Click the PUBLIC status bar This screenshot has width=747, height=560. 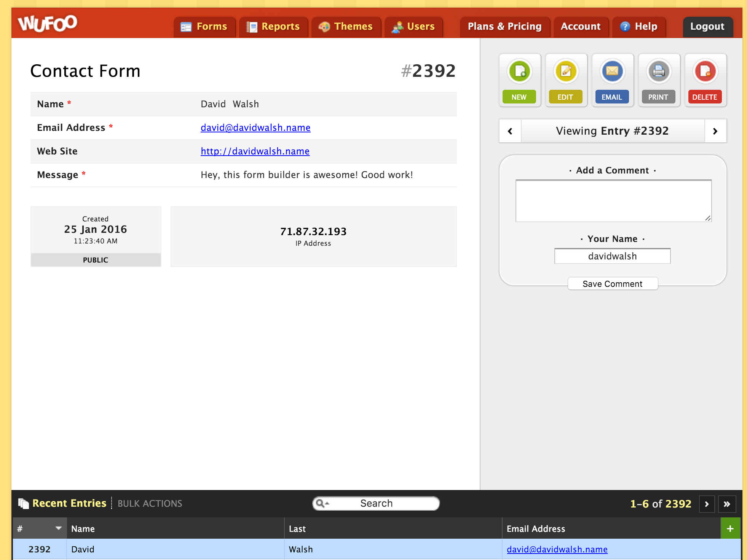96,260
